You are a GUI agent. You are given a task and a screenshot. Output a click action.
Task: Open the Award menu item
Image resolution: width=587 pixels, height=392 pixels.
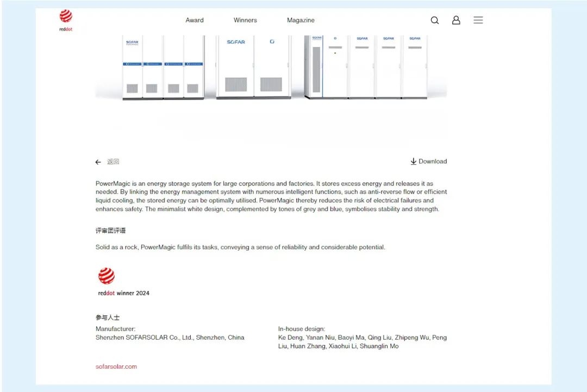click(195, 20)
